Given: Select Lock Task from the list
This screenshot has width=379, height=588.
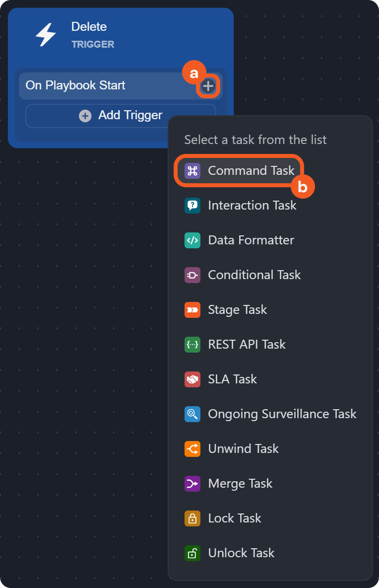Looking at the screenshot, I should 234,518.
